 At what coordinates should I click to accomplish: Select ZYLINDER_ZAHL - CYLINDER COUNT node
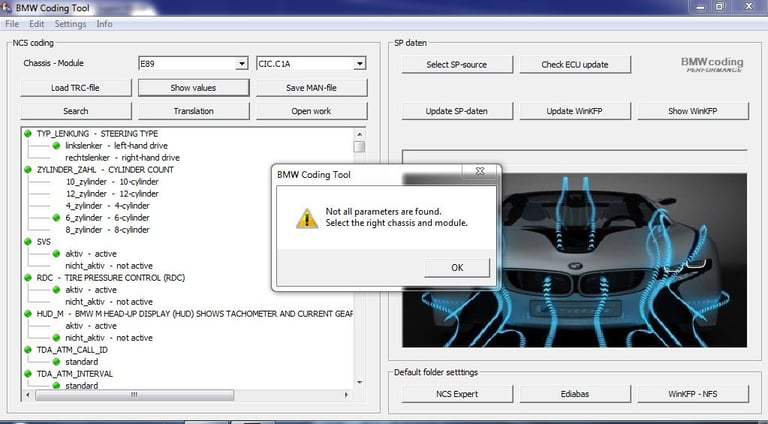point(105,169)
